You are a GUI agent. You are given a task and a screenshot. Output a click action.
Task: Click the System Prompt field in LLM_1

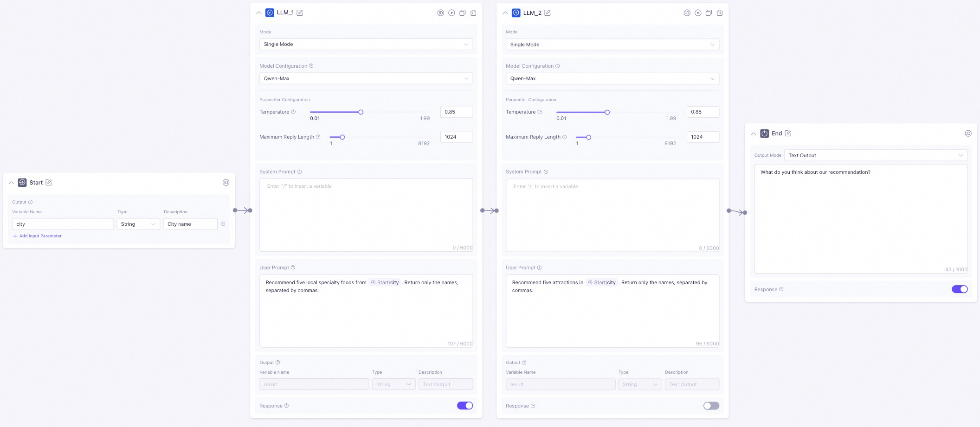[366, 215]
